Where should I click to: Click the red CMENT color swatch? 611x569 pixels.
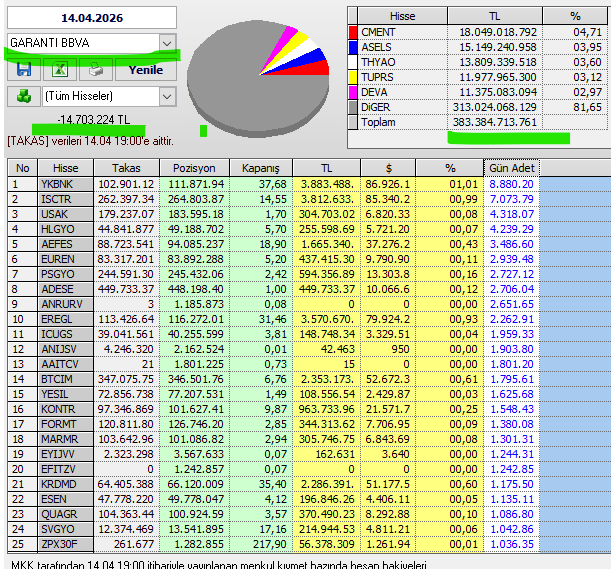tap(353, 32)
